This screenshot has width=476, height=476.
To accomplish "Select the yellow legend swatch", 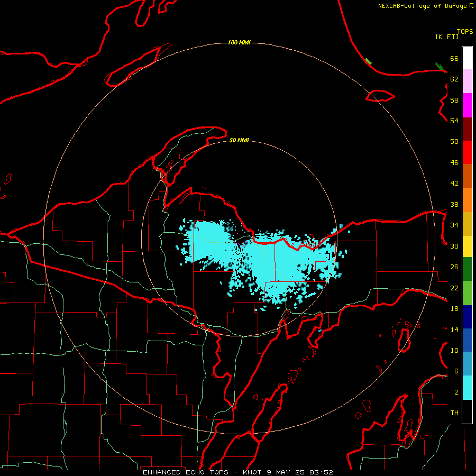I will pos(467,246).
